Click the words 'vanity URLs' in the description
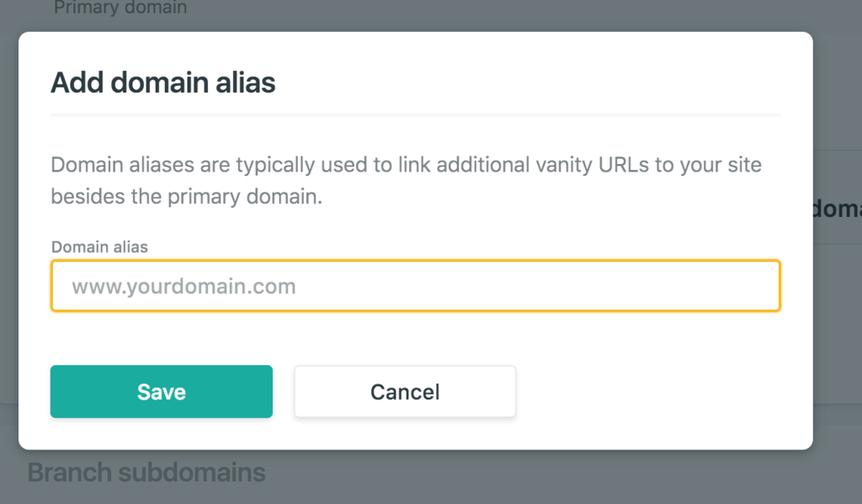 [x=592, y=164]
